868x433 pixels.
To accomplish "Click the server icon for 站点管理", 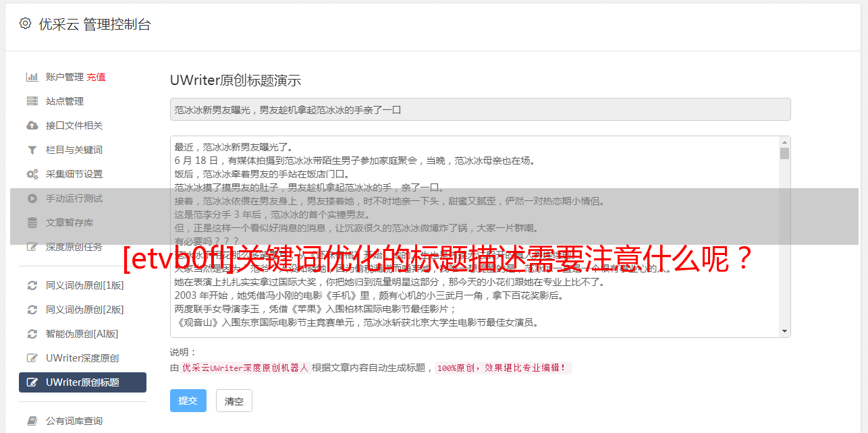I will point(32,101).
